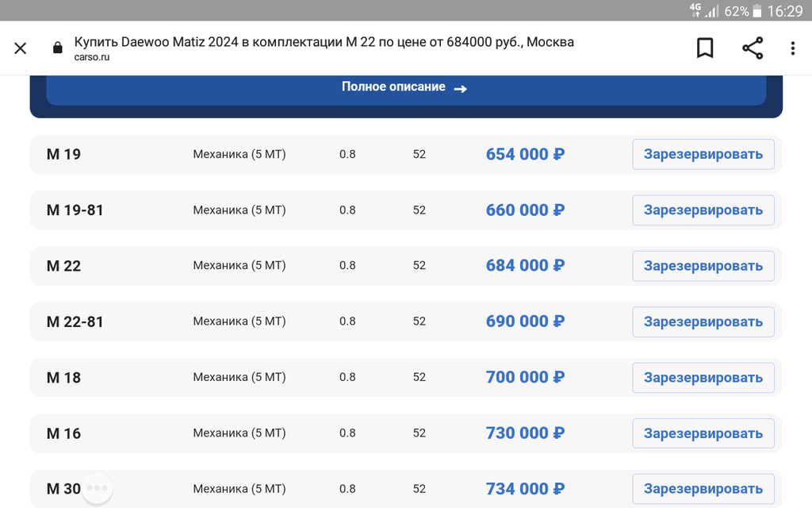Image resolution: width=812 pixels, height=508 pixels.
Task: Open the share icon in the toolbar
Action: click(753, 48)
